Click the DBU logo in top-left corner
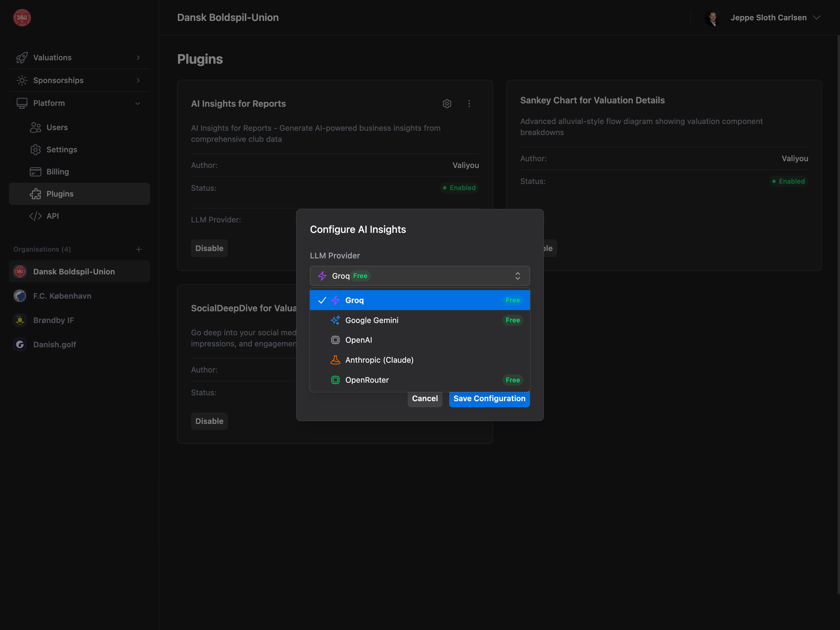 (22, 18)
